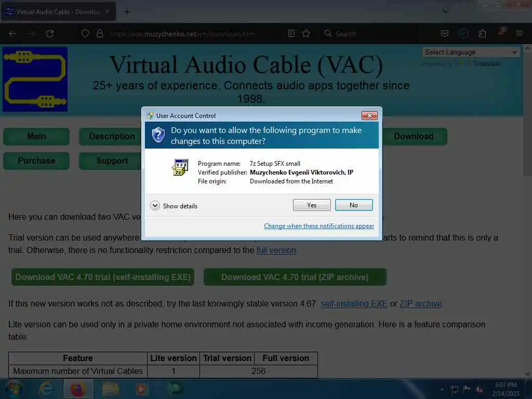Select the Virtual Audio Cable browser tab
The image size is (532, 399).
[58, 11]
